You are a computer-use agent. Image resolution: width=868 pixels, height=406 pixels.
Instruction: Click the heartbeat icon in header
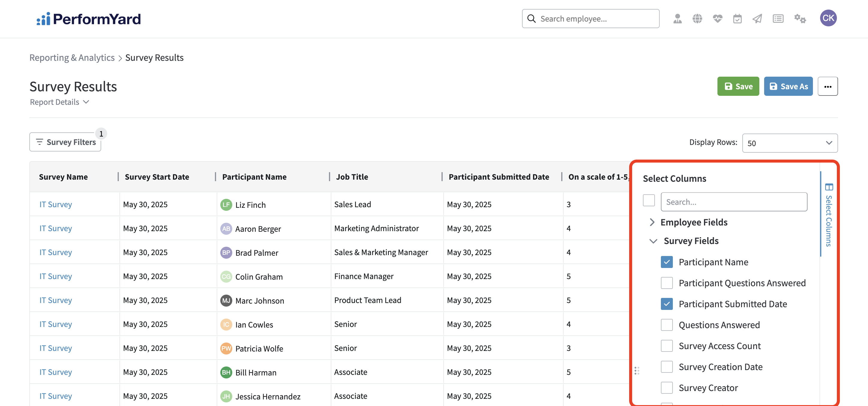(717, 19)
